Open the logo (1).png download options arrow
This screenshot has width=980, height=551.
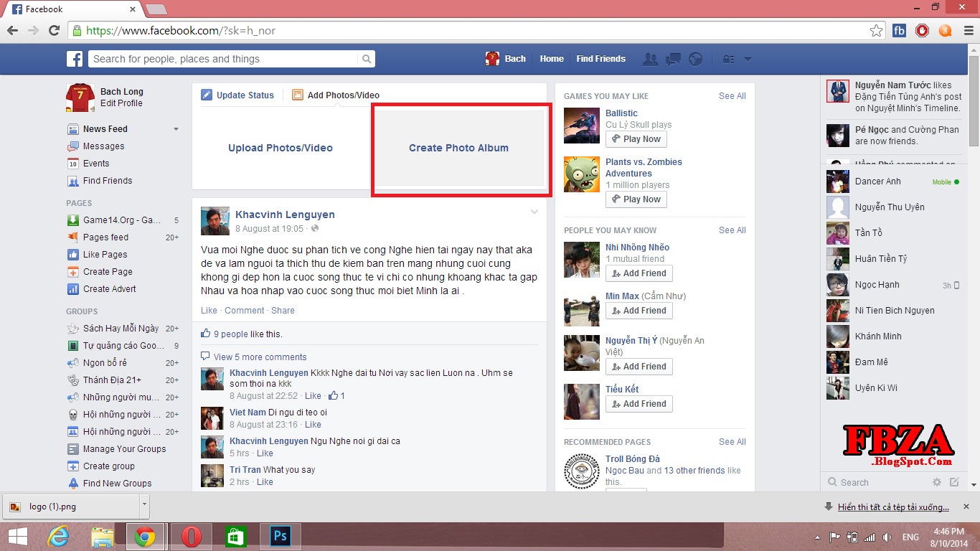[x=144, y=505]
